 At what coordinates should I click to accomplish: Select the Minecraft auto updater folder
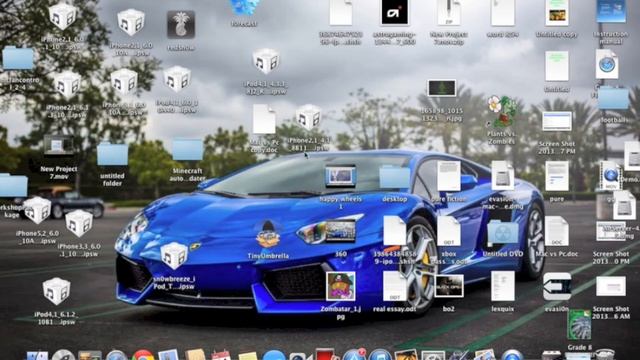[x=187, y=149]
